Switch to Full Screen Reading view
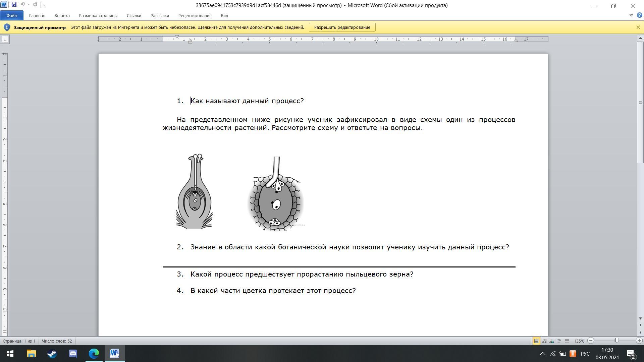644x362 pixels. [544, 341]
